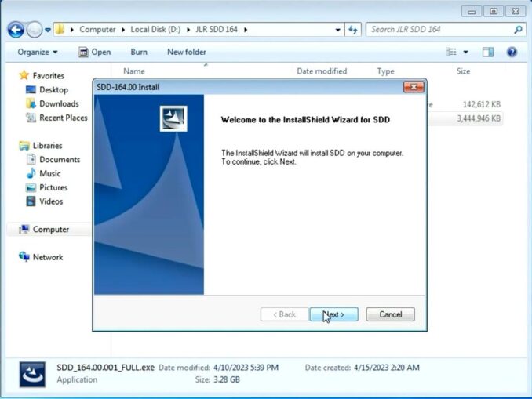Click the Downloads folder icon
The width and height of the screenshot is (532, 399).
31,103
